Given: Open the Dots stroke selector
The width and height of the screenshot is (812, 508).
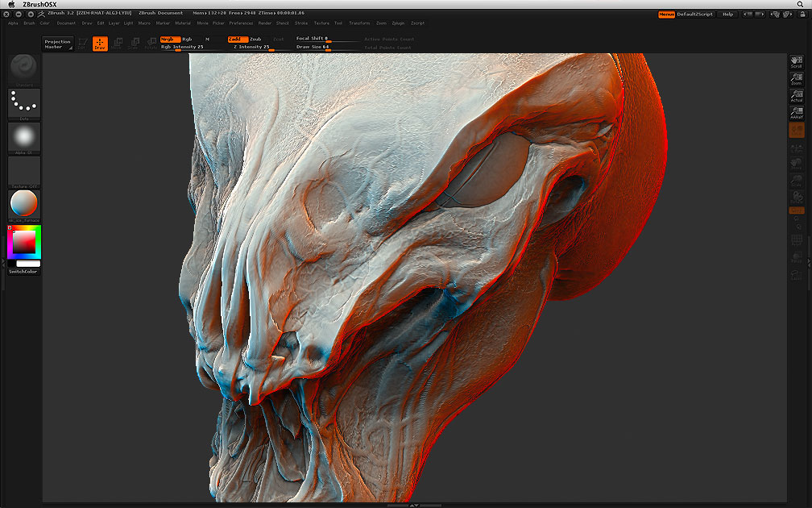Looking at the screenshot, I should pyautogui.click(x=24, y=104).
